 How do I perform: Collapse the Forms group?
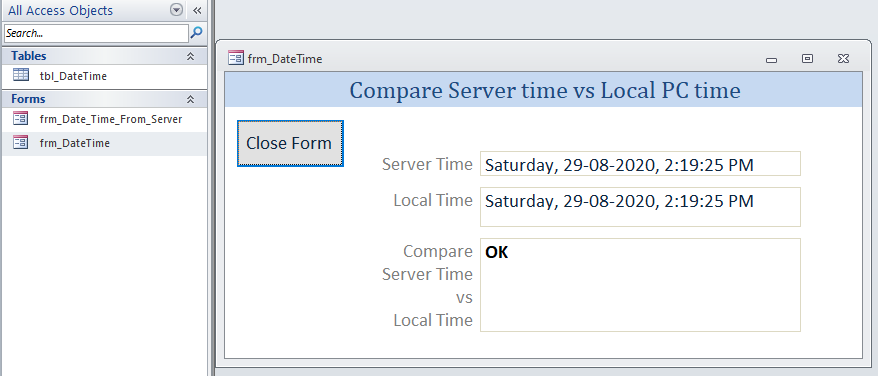coord(190,99)
